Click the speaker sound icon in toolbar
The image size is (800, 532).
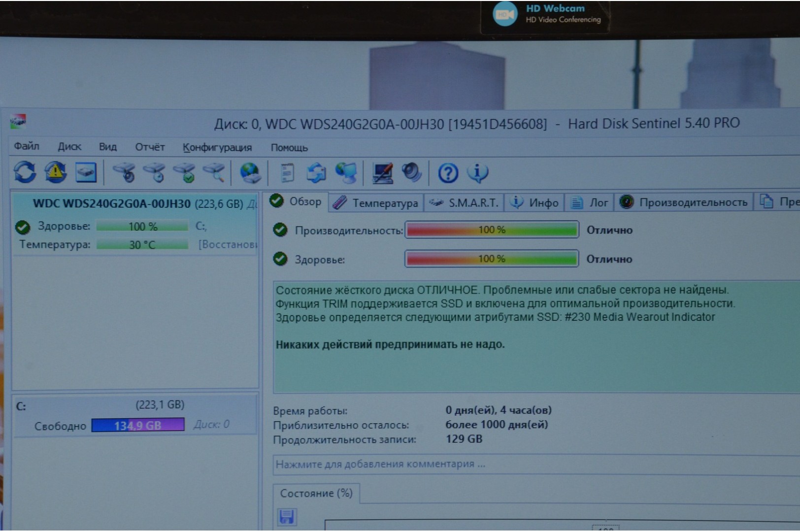411,173
